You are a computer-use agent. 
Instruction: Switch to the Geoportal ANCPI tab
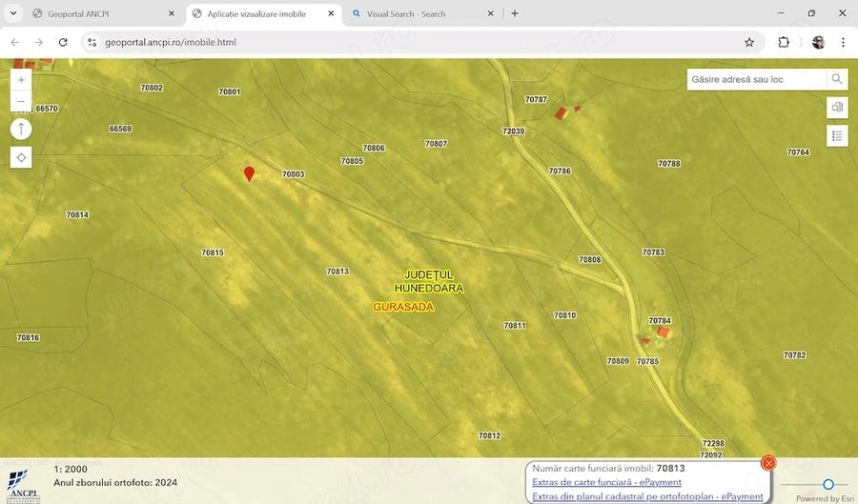pyautogui.click(x=104, y=13)
